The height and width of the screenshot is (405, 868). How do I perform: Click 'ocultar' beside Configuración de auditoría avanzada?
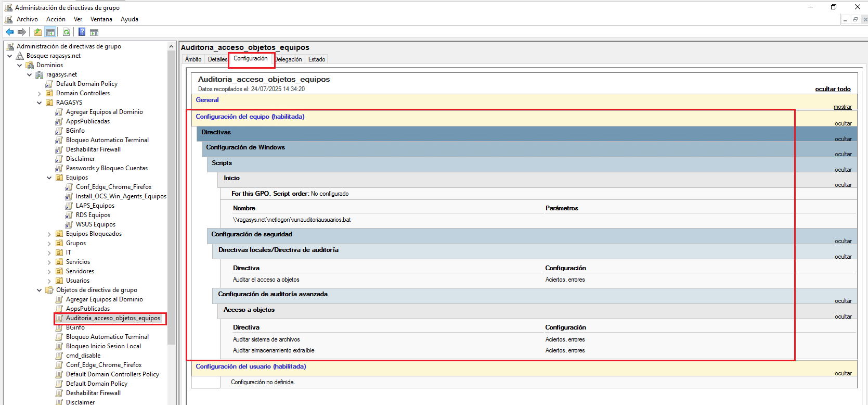(843, 301)
